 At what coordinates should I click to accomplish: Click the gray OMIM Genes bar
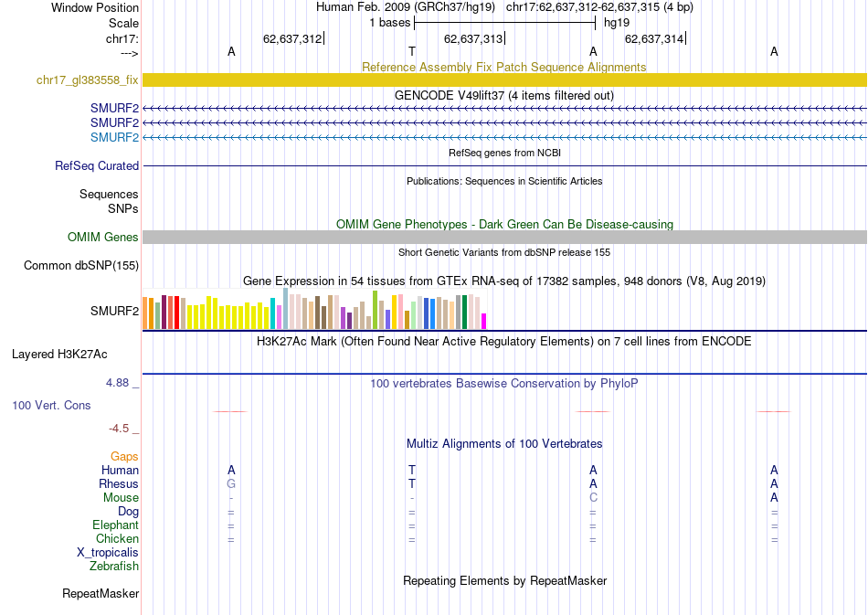pyautogui.click(x=504, y=237)
